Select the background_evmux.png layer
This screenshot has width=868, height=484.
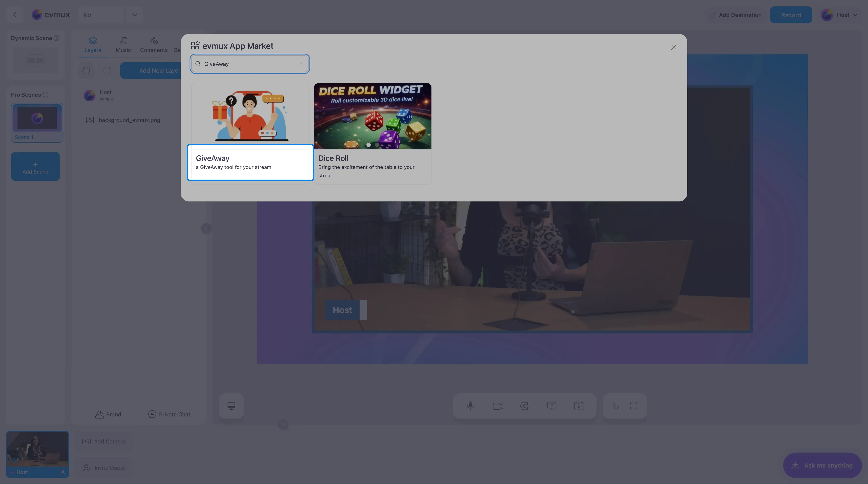[138, 120]
